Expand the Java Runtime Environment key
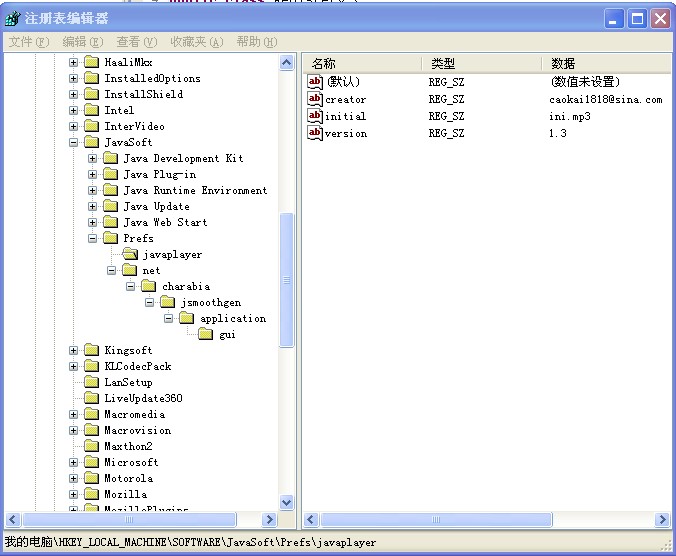The image size is (676, 556). (x=92, y=190)
